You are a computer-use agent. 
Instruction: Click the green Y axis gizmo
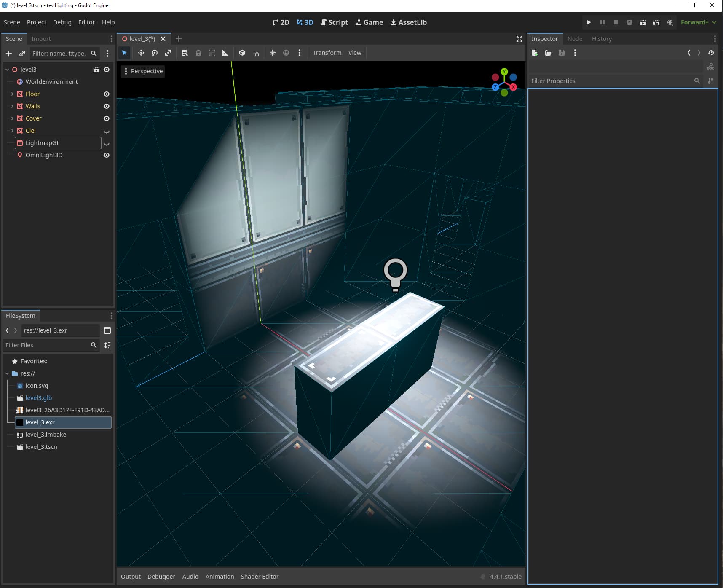coord(504,72)
